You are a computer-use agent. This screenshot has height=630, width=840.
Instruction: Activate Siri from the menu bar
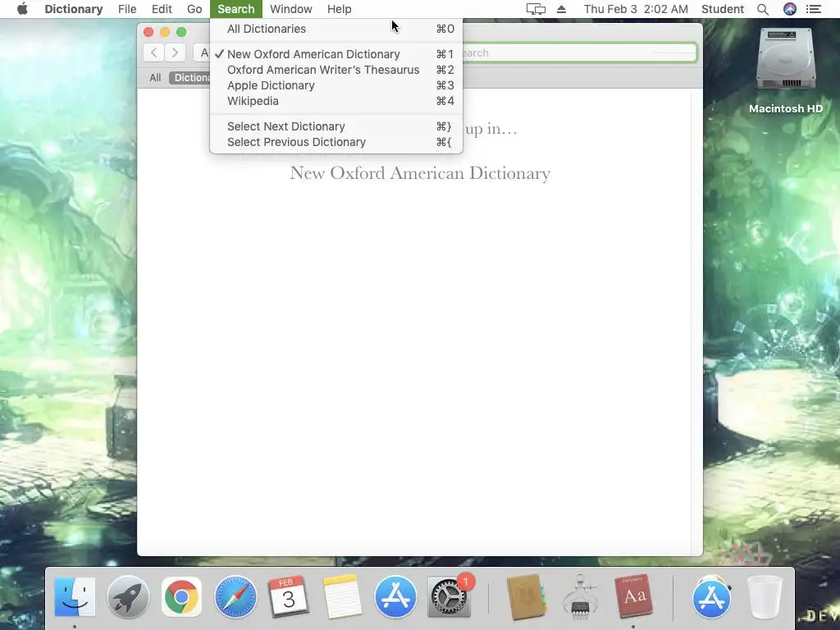point(790,9)
